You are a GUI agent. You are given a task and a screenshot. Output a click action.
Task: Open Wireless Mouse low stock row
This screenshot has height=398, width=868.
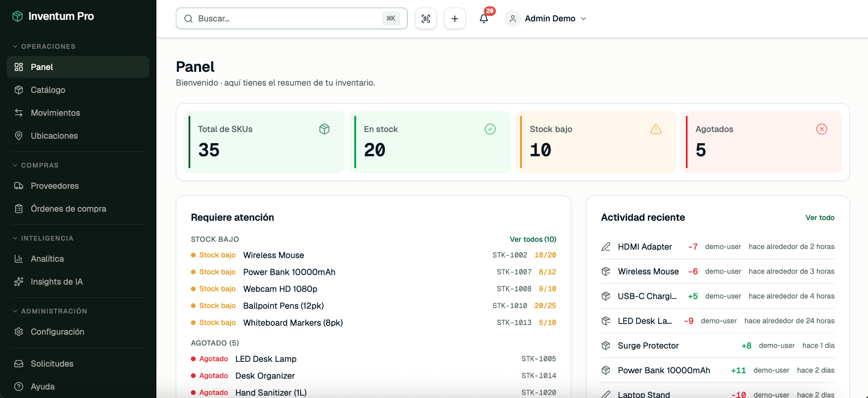coord(373,255)
